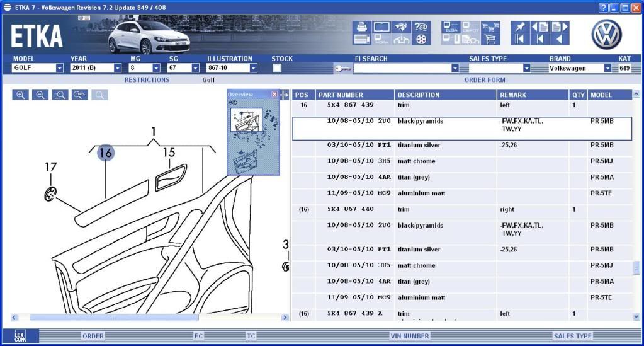
Task: Close the Overview panel
Action: click(274, 94)
